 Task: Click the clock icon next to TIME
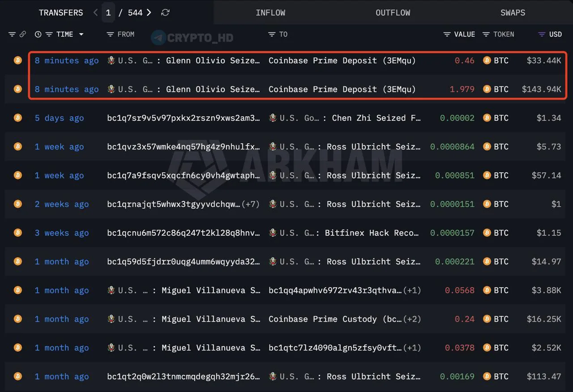[x=38, y=34]
